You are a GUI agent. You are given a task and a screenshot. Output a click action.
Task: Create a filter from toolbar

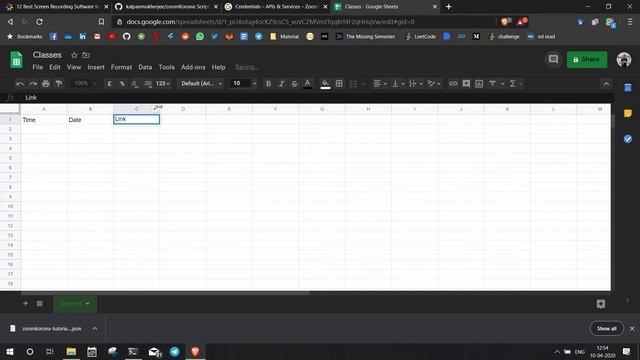(493, 84)
